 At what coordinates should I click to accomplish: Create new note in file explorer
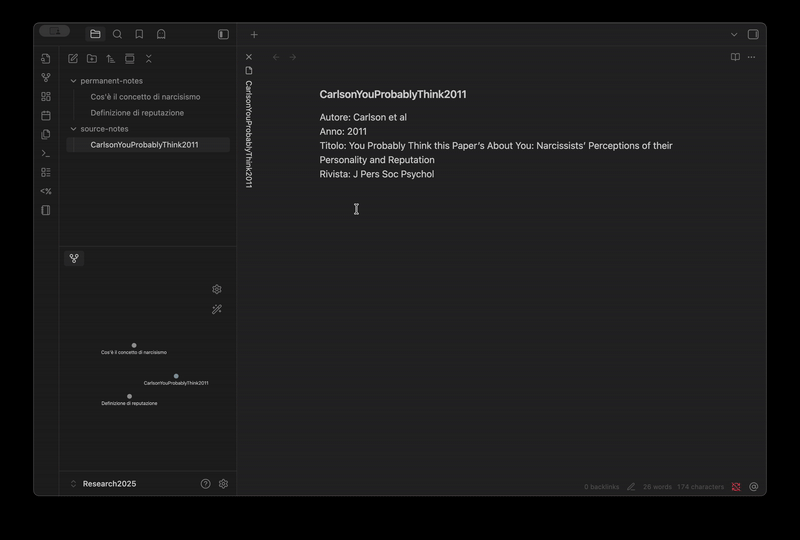click(x=73, y=59)
